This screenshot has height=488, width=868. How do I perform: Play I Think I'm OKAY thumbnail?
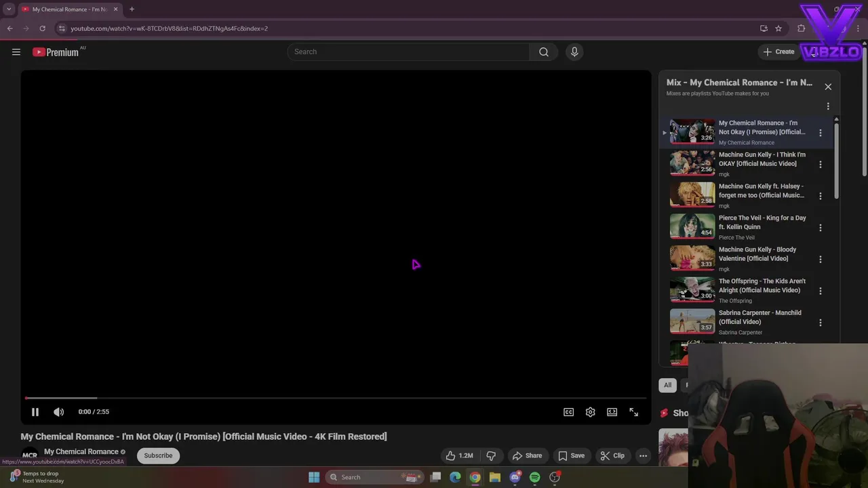(x=692, y=163)
